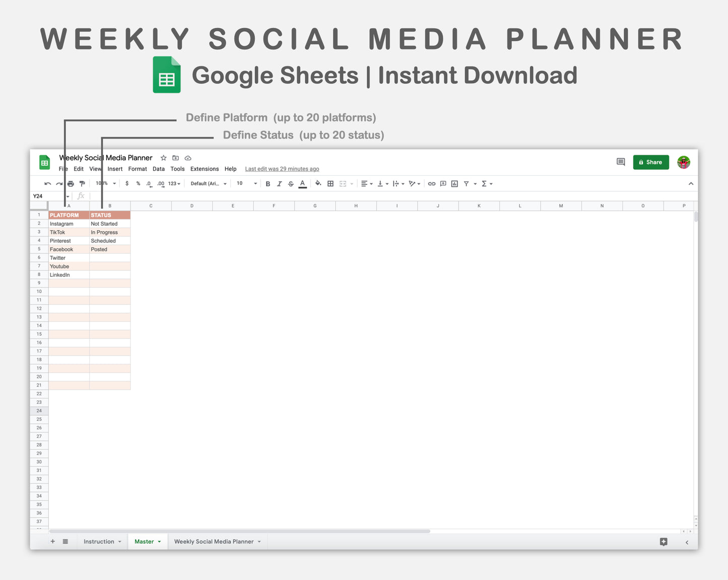
Task: Add a new sheet with the plus icon
Action: click(52, 541)
